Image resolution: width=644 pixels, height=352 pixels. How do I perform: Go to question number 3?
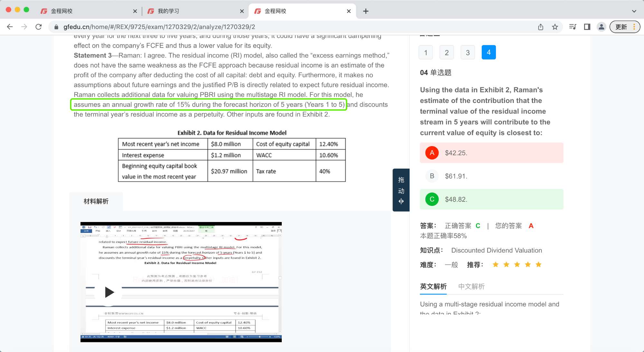[468, 52]
